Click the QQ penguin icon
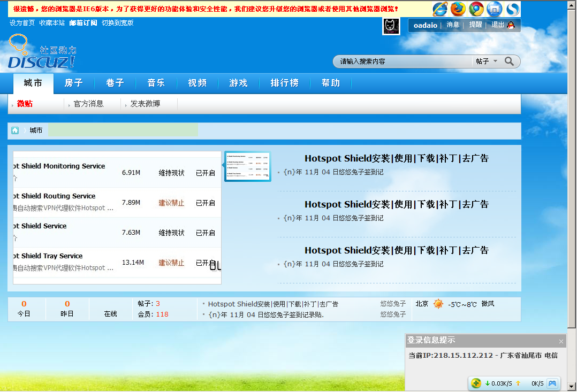This screenshot has width=577, height=392. 511,25
